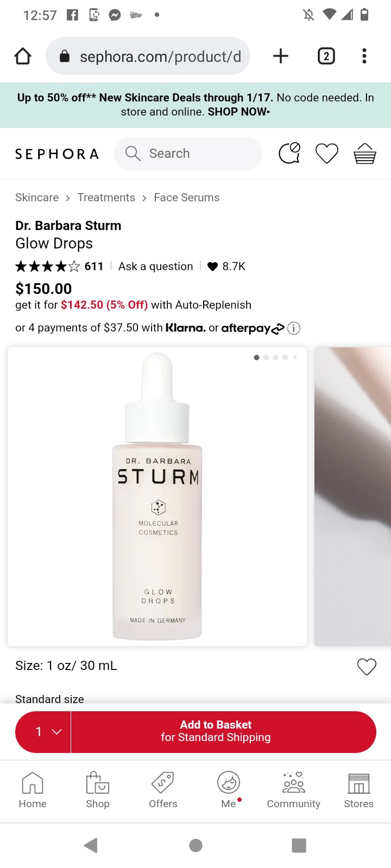Viewport: 391px width, 868px height.
Task: Open the chat bubble icon in header
Action: [x=289, y=153]
